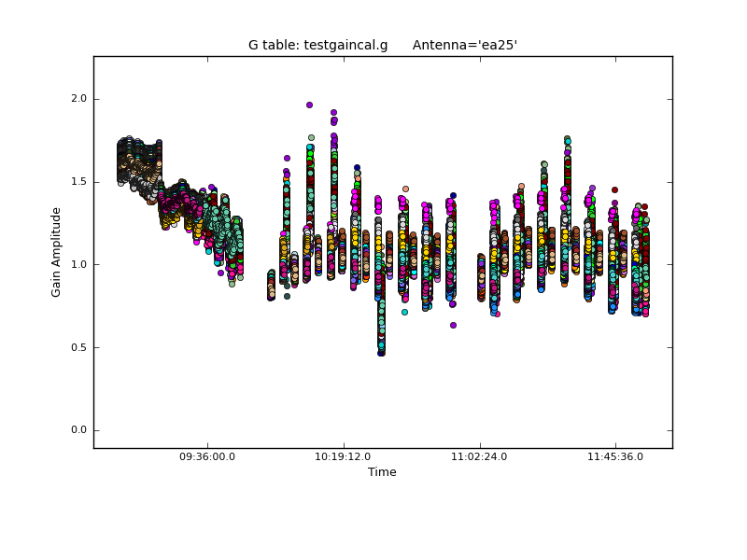Click the 1.0 y-axis tick label

[x=79, y=265]
